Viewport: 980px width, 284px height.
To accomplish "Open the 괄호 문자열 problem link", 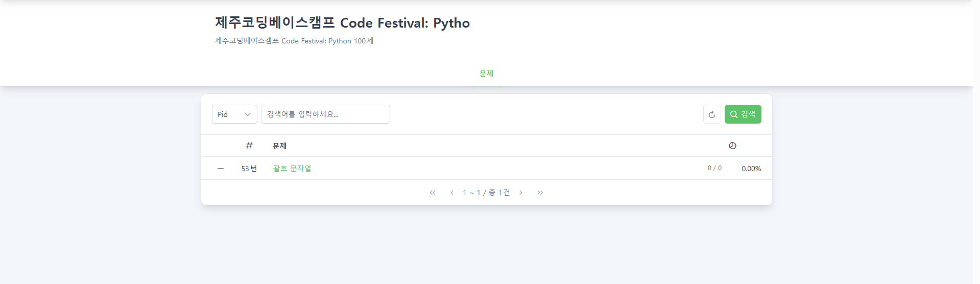I will tap(292, 169).
